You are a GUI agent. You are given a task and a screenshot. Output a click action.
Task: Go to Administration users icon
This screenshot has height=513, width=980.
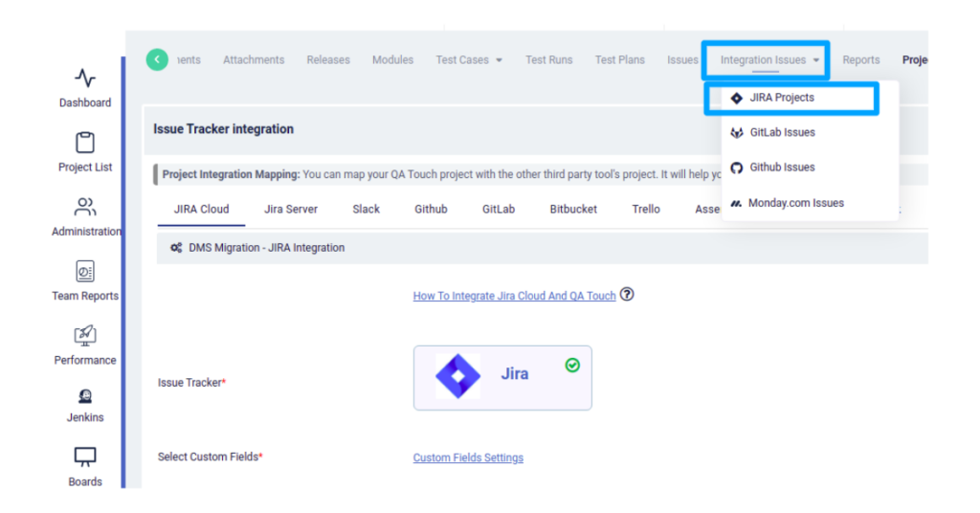point(85,208)
